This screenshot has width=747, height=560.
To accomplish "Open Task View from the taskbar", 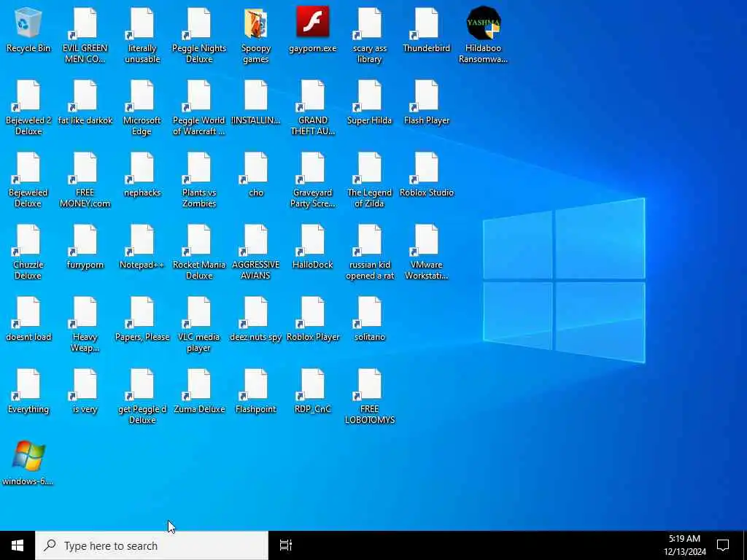I will tap(286, 545).
